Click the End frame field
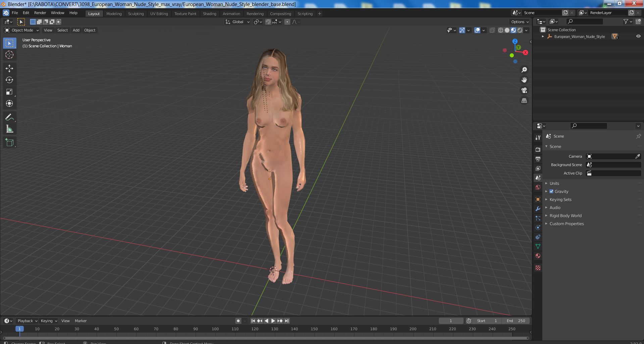 coord(515,321)
